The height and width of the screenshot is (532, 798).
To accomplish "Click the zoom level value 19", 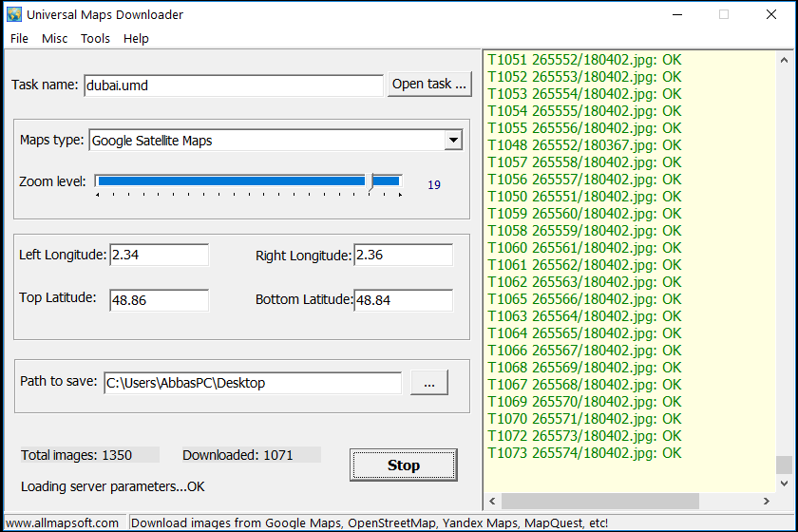I will tap(434, 185).
